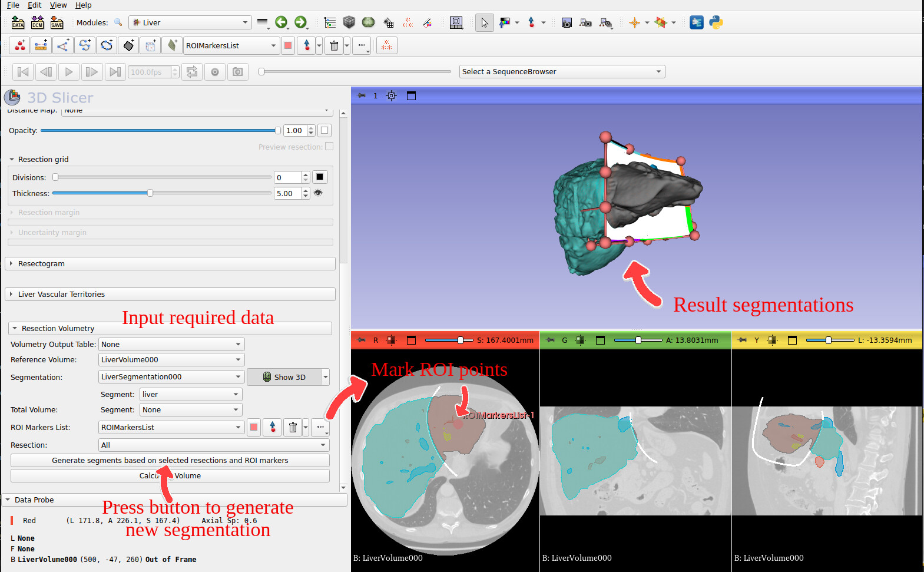The image size is (924, 572).
Task: Open Volumetry Output Table dropdown
Action: pyautogui.click(x=171, y=344)
